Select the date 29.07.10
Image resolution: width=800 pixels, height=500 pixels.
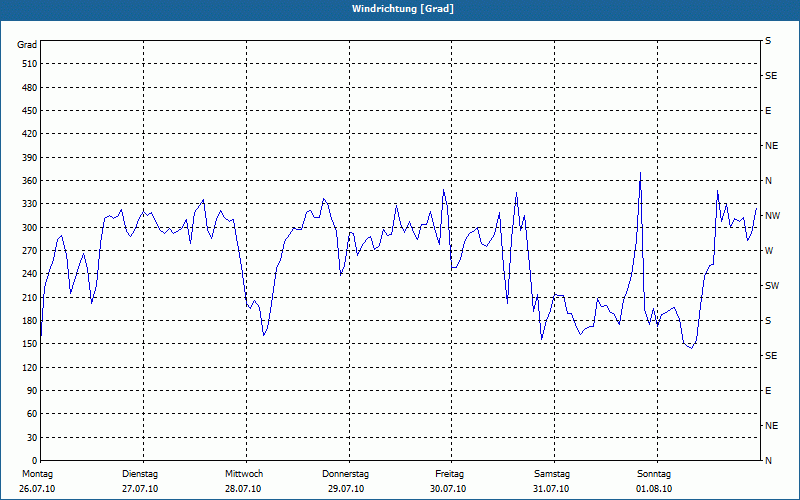point(346,489)
